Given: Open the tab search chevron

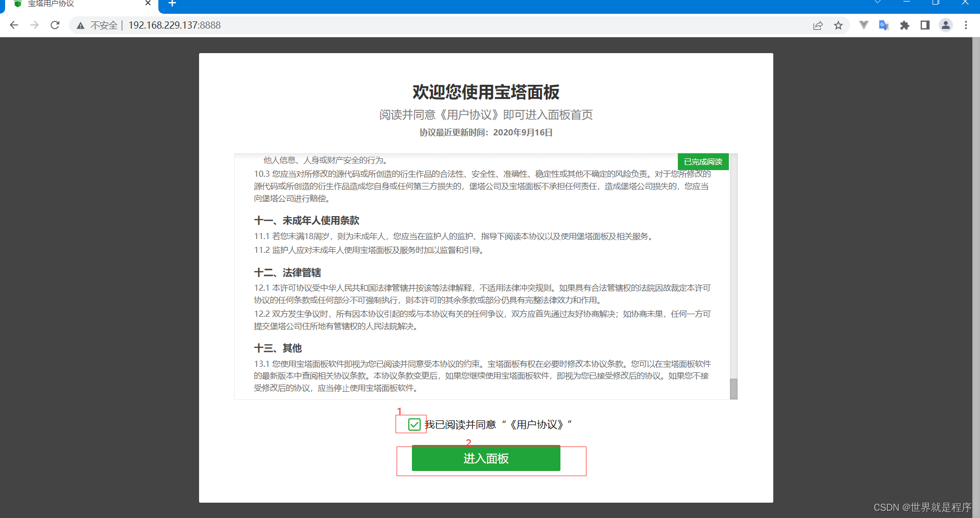Looking at the screenshot, I should [x=877, y=3].
